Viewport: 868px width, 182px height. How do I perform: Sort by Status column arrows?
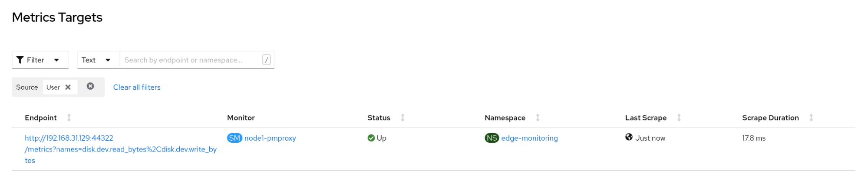[x=403, y=118]
